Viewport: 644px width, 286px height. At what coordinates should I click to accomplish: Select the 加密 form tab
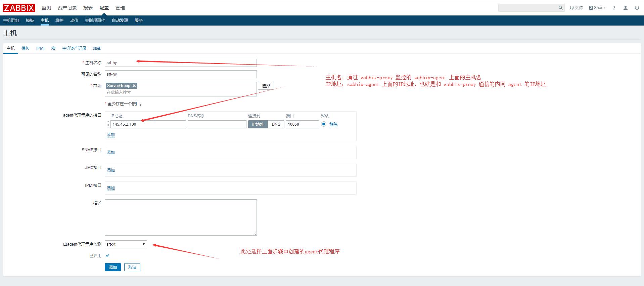(x=97, y=48)
